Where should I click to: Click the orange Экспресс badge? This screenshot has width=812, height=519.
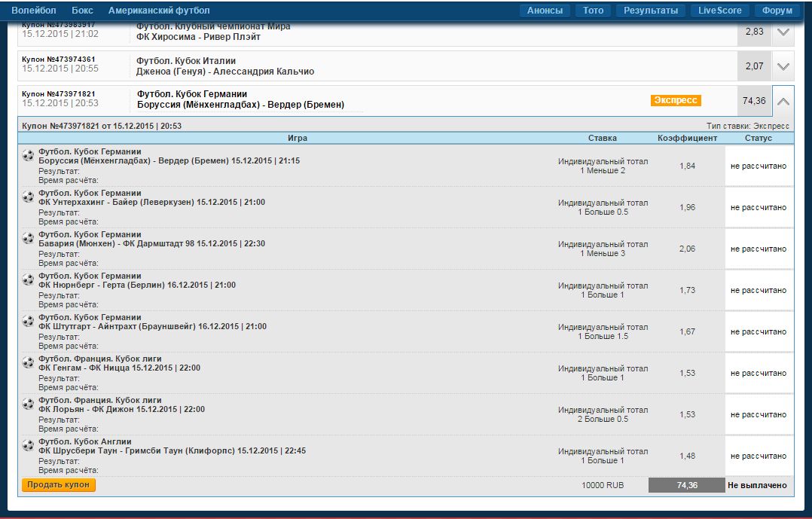676,100
